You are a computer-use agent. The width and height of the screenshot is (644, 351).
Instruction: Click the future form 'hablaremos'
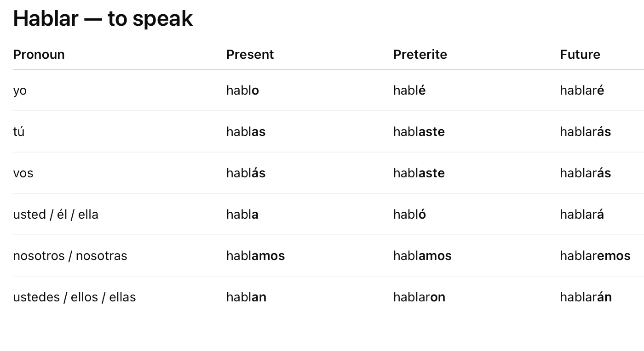tap(595, 256)
